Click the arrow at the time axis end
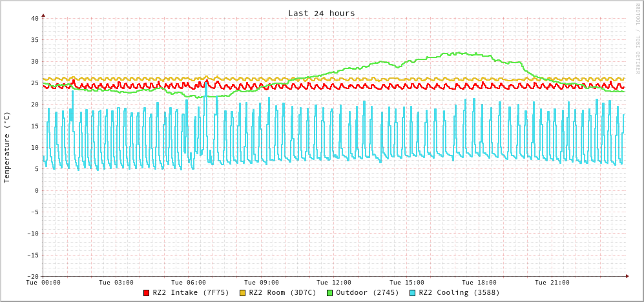The image size is (644, 302). (627, 276)
